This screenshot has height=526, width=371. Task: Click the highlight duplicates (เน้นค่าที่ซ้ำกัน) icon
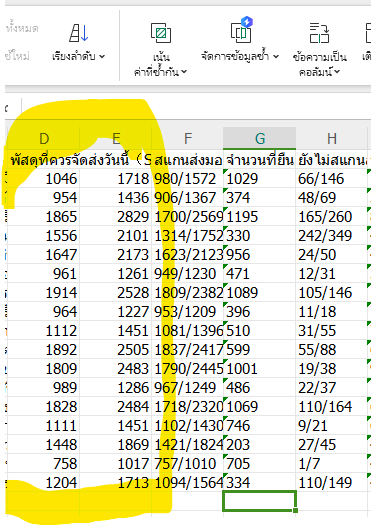[161, 33]
